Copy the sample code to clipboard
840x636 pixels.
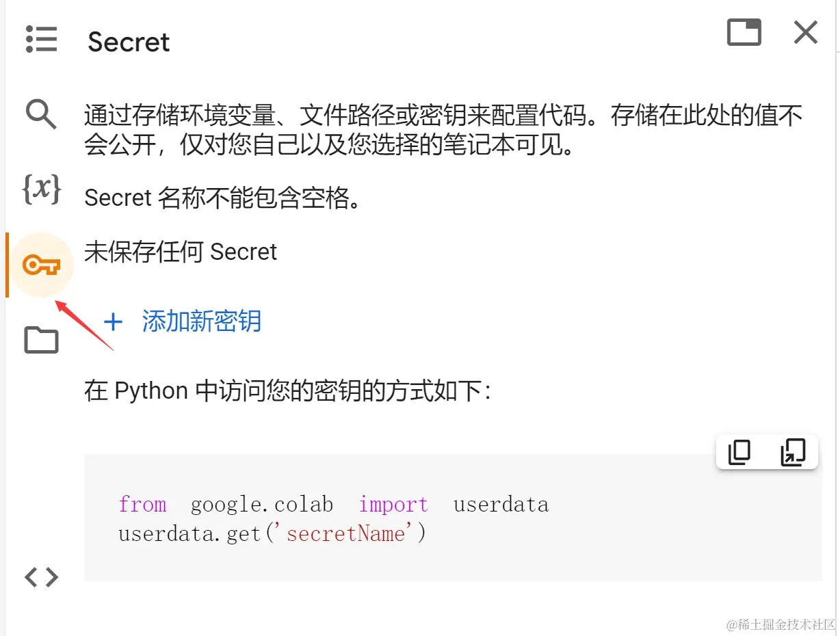coord(739,452)
